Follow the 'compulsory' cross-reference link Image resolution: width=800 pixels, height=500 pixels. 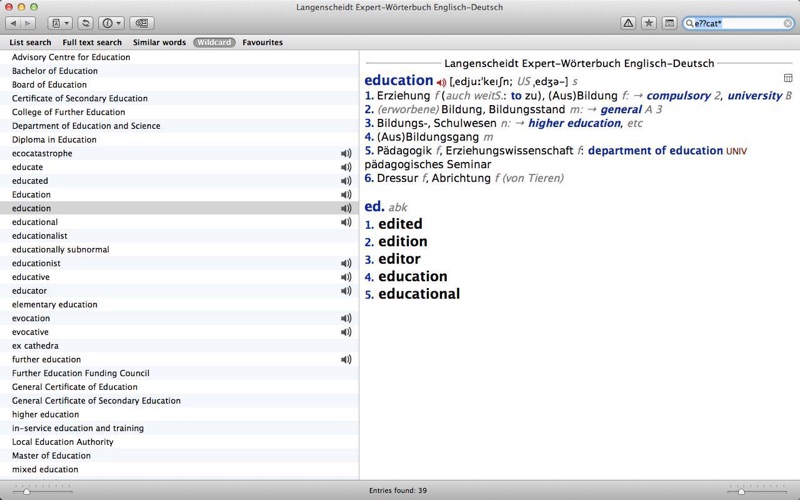point(679,95)
